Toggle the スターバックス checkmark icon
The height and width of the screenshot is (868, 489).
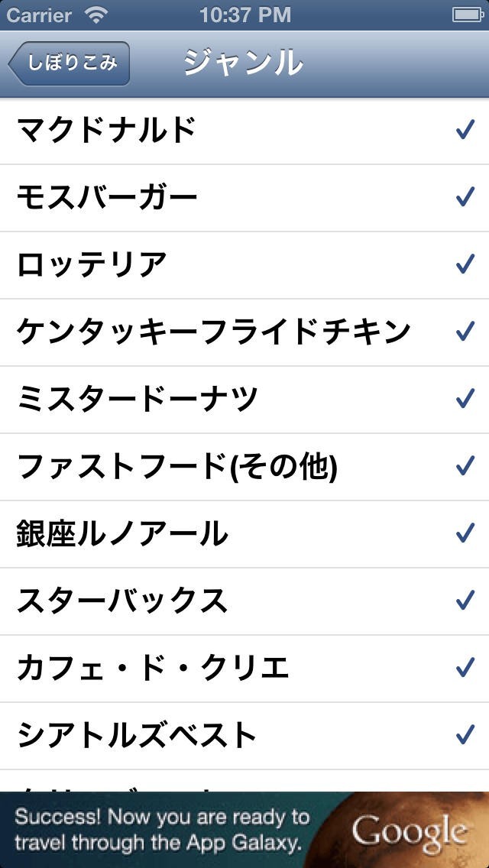[x=465, y=601]
